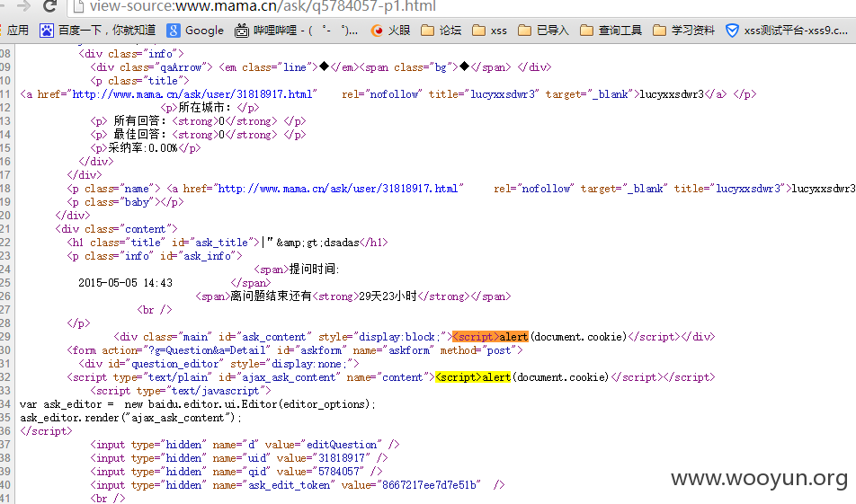Click the 采纳率:0.00% text

pyautogui.click(x=143, y=148)
